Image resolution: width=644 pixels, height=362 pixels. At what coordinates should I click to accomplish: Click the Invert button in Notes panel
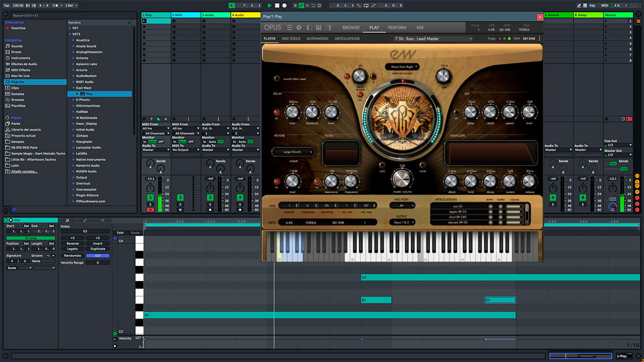pos(98,243)
